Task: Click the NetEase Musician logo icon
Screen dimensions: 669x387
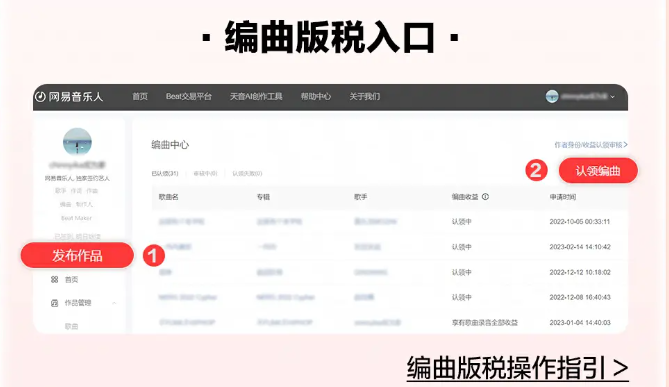Action: click(x=40, y=97)
